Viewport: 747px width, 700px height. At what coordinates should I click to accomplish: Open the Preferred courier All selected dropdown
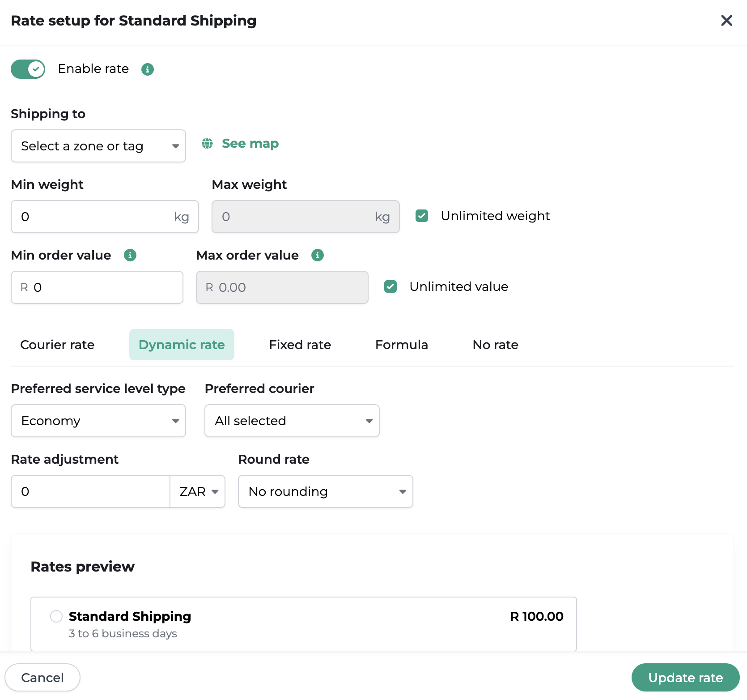pos(292,421)
